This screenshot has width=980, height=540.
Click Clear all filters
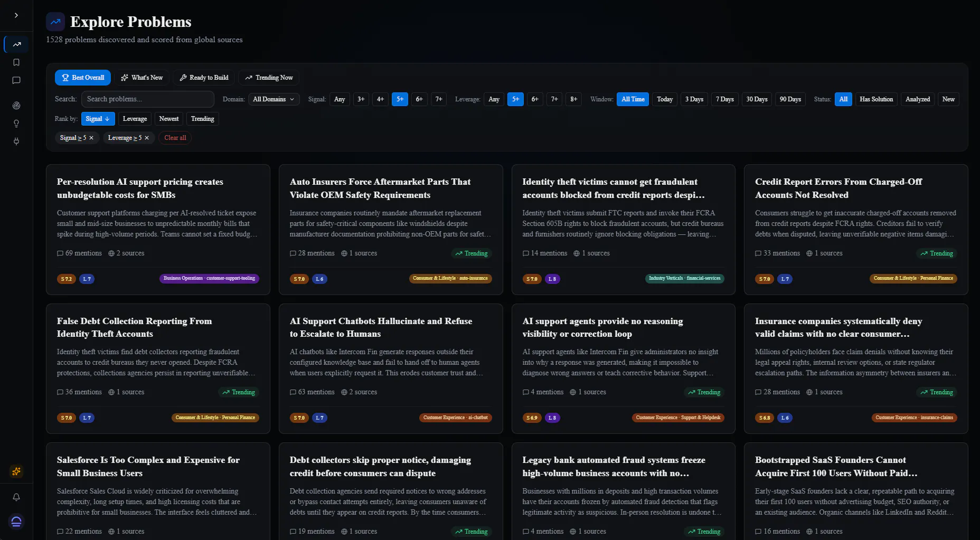click(x=175, y=138)
